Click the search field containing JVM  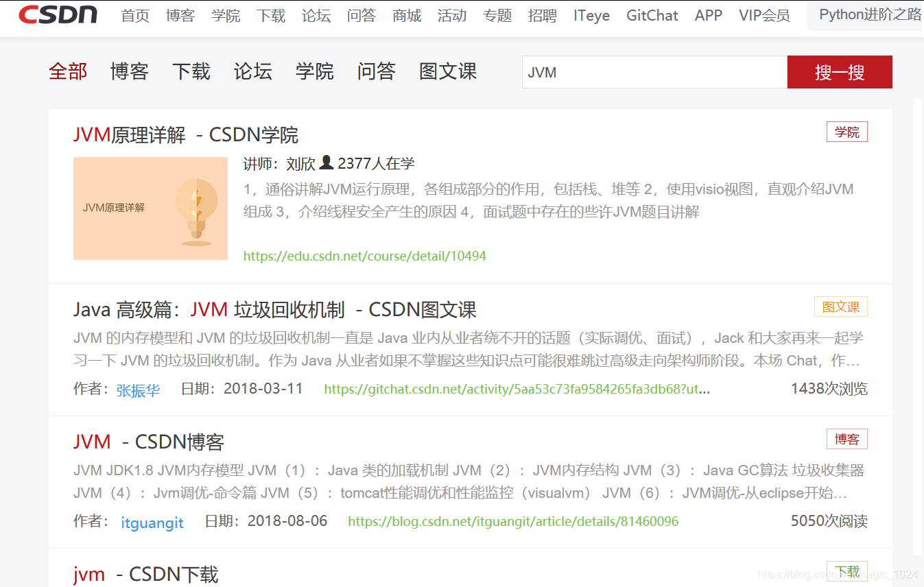pos(654,72)
